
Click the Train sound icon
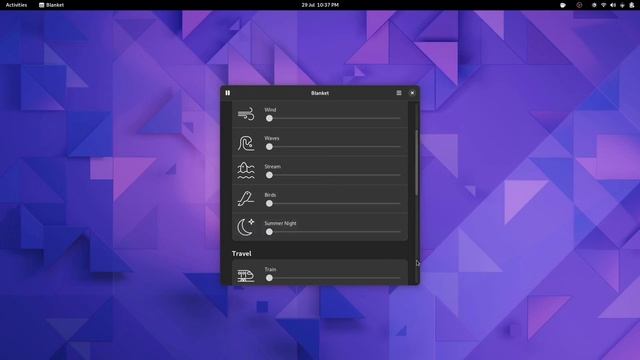[246, 276]
